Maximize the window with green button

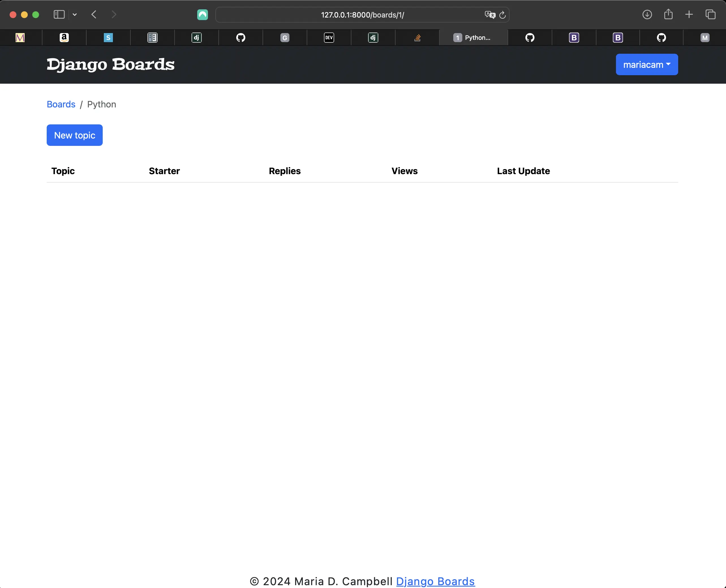[36, 15]
